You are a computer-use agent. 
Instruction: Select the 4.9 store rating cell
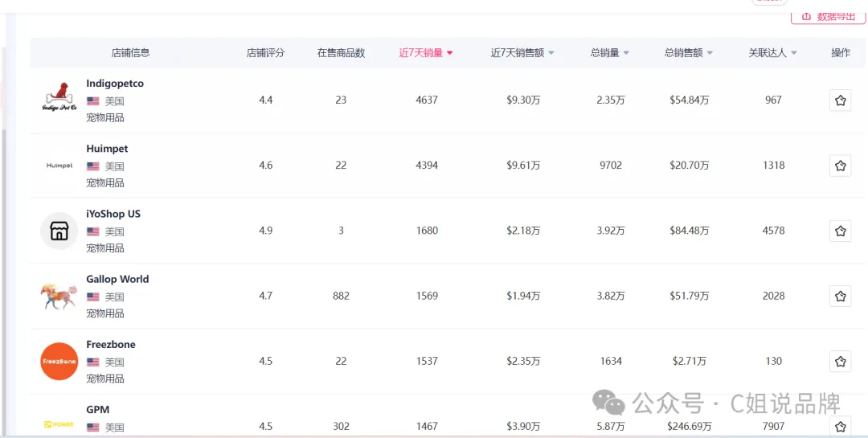pyautogui.click(x=266, y=231)
